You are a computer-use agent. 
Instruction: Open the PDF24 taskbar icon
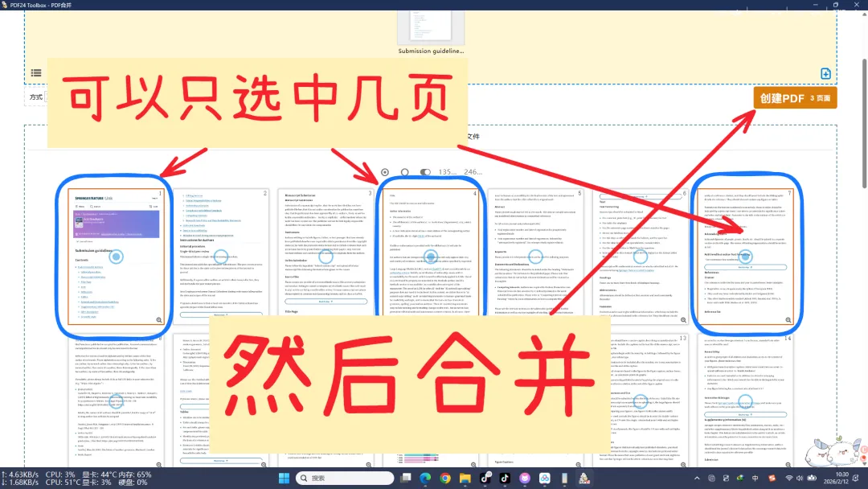(x=584, y=478)
